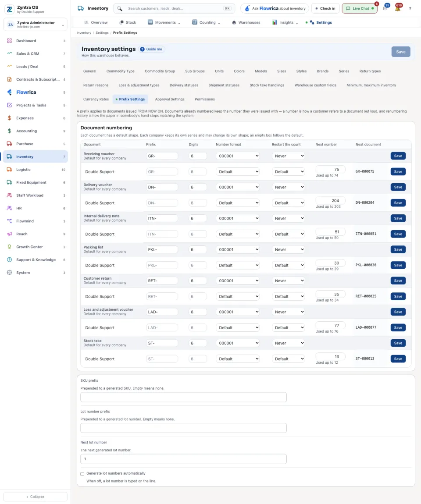Open the Minimum, maximum inventory tab
421x504 pixels.
371,85
